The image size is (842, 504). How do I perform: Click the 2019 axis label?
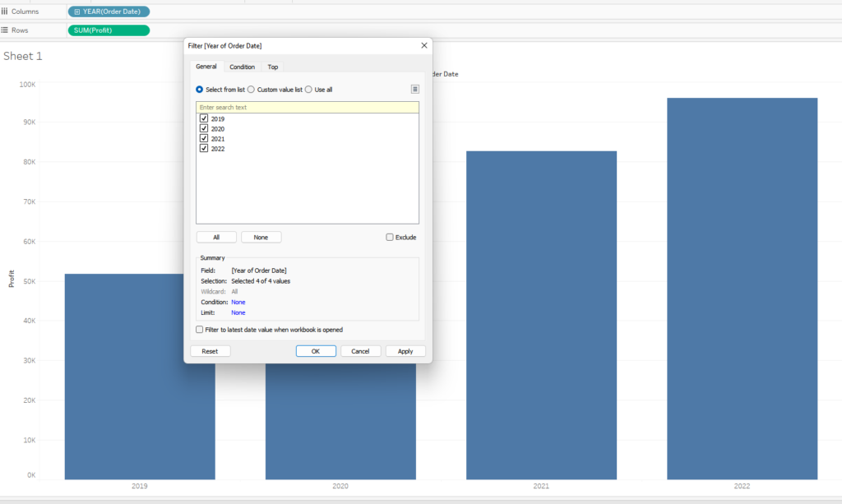[x=140, y=486]
